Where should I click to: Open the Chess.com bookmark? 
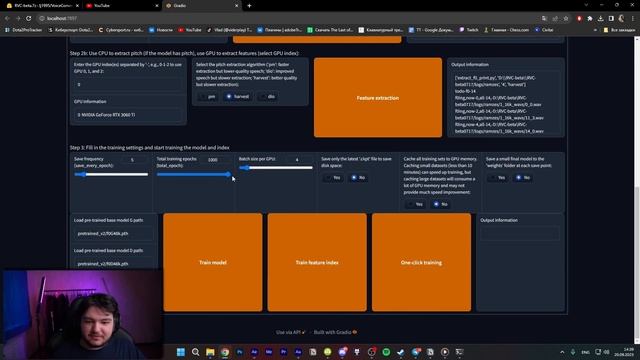point(506,30)
